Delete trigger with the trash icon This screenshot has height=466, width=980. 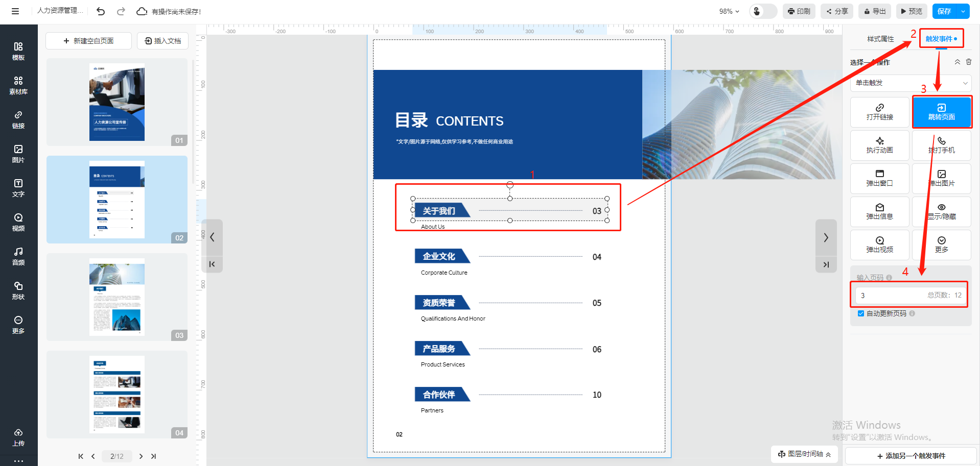click(x=969, y=62)
